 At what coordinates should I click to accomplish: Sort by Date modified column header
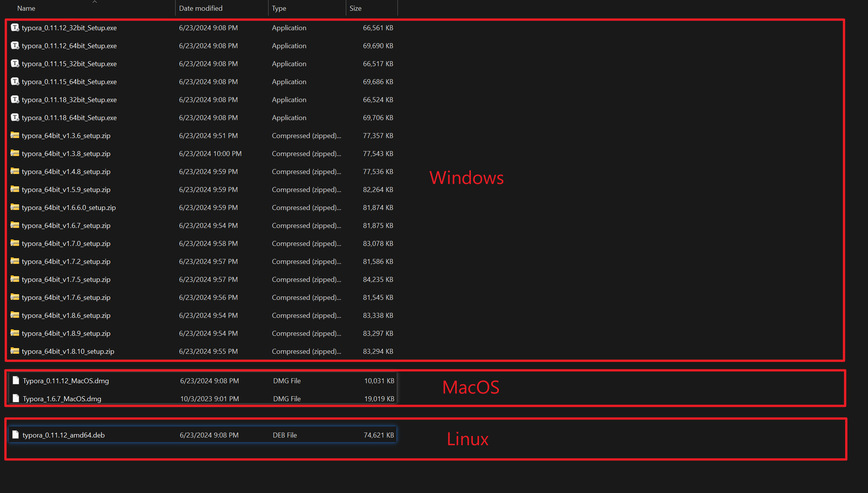pos(200,8)
